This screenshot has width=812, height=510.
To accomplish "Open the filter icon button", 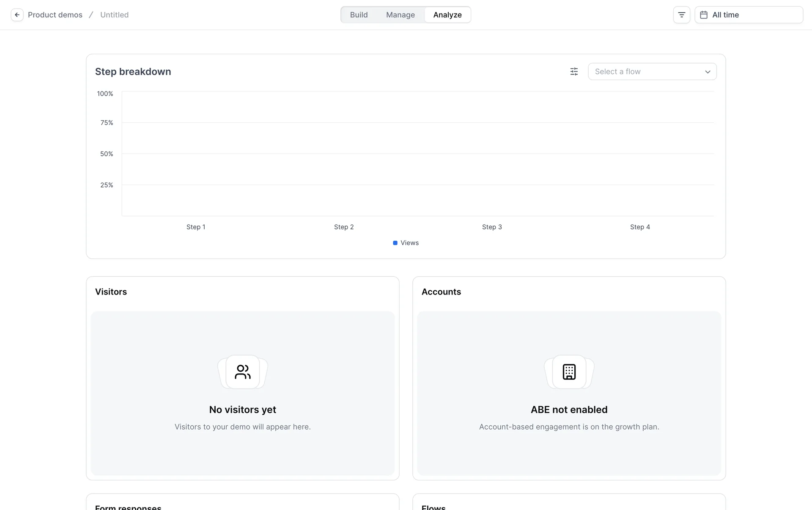I will 681,15.
